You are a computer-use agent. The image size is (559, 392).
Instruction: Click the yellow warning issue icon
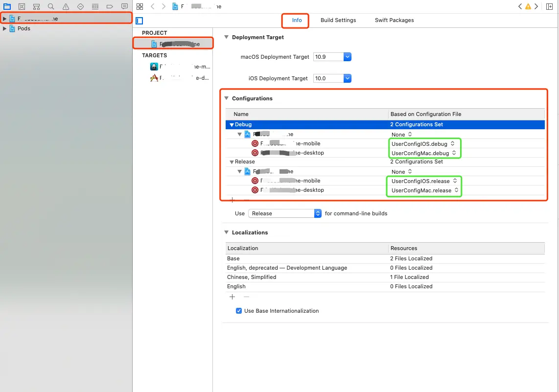click(x=528, y=6)
